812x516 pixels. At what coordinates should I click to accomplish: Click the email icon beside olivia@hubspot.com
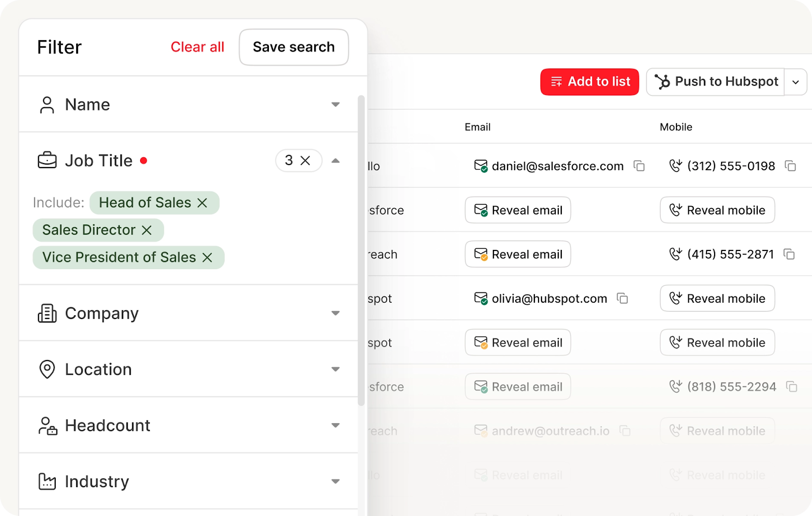(481, 299)
